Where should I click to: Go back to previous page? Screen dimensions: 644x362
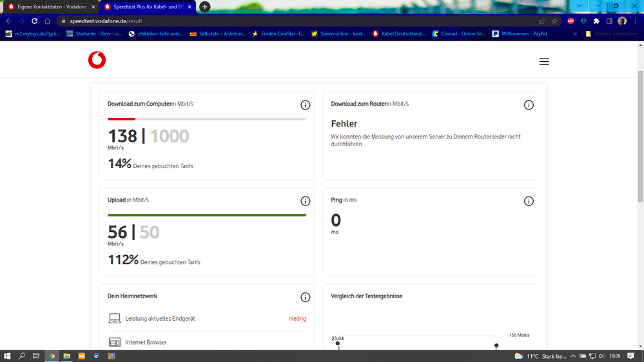(x=9, y=21)
